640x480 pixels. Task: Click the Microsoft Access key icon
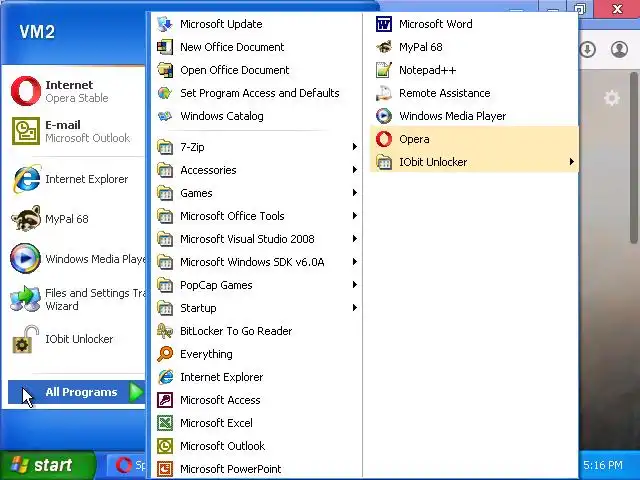coord(165,400)
